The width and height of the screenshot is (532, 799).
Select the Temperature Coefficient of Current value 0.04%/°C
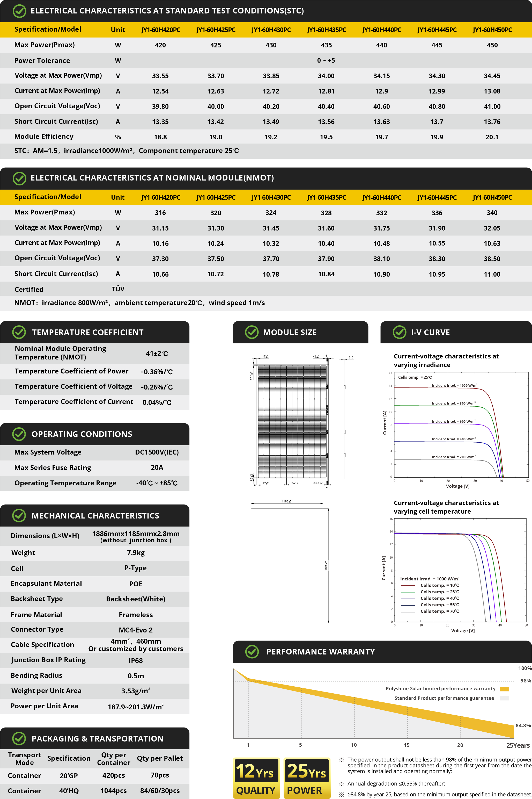(x=157, y=402)
